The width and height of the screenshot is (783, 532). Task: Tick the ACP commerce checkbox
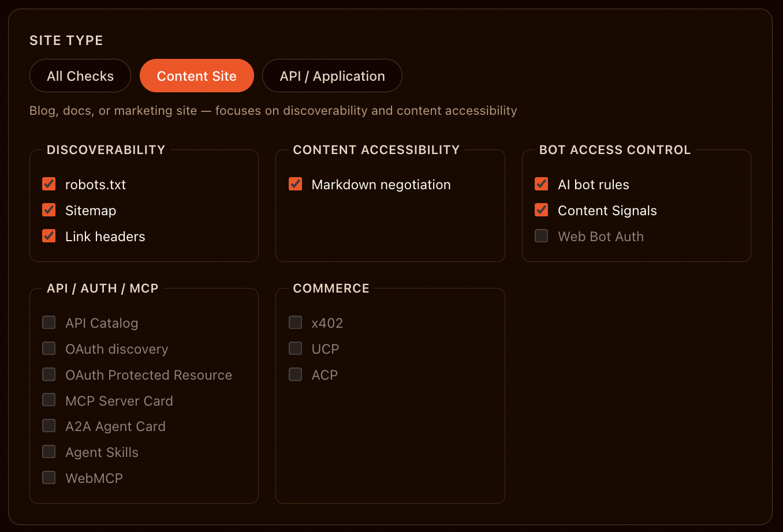[296, 374]
